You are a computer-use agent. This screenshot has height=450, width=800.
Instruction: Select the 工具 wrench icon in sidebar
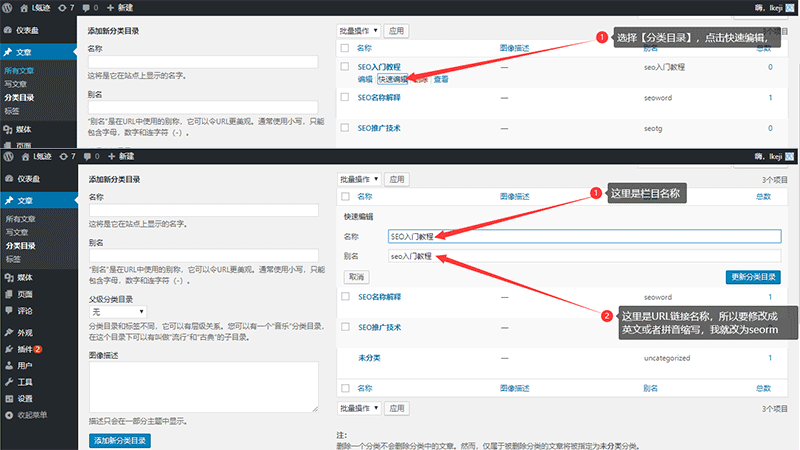(9, 382)
